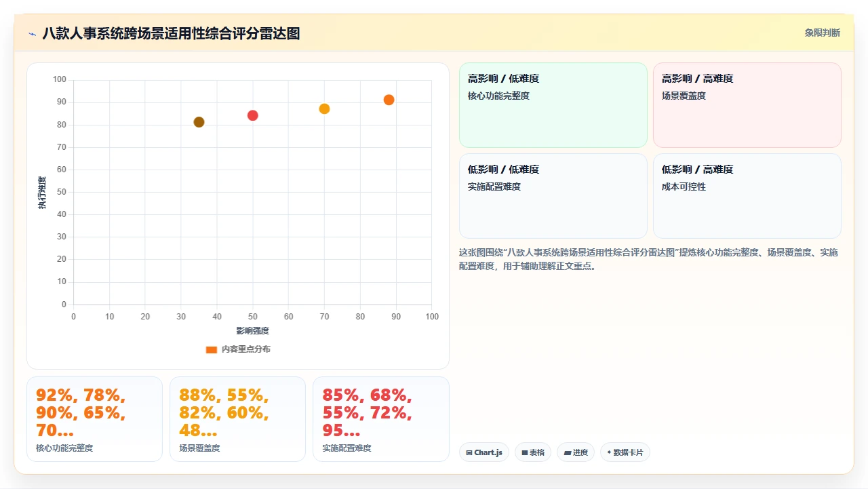Click the 象限判断 label in header

click(822, 33)
